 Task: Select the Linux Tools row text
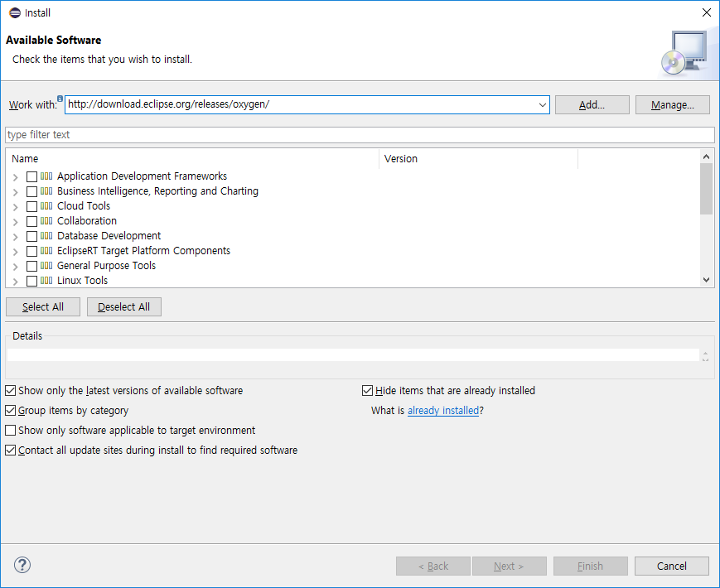82,280
